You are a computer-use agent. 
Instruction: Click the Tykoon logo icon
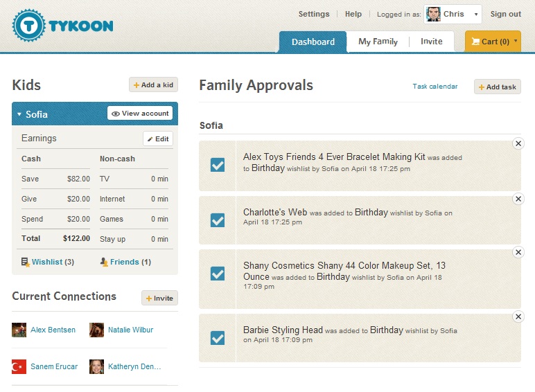[x=28, y=26]
